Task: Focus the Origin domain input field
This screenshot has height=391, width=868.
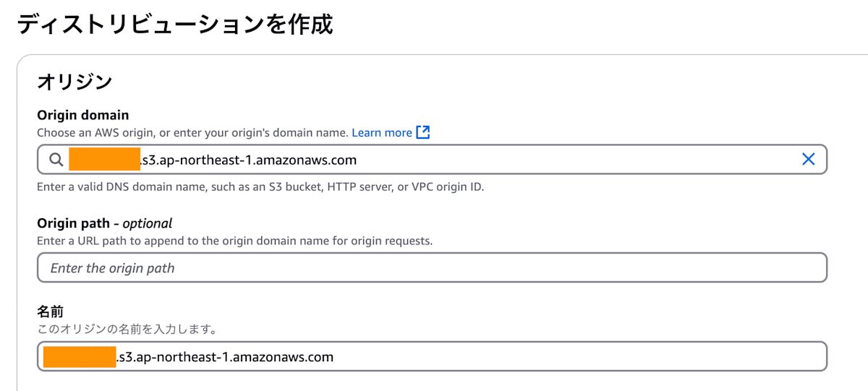Action: [x=432, y=160]
